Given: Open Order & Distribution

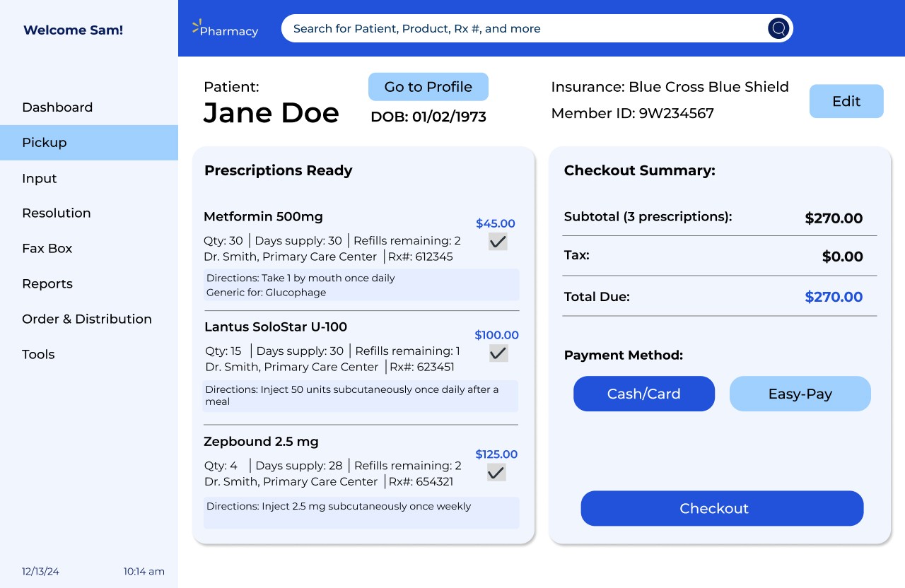Looking at the screenshot, I should tap(87, 319).
